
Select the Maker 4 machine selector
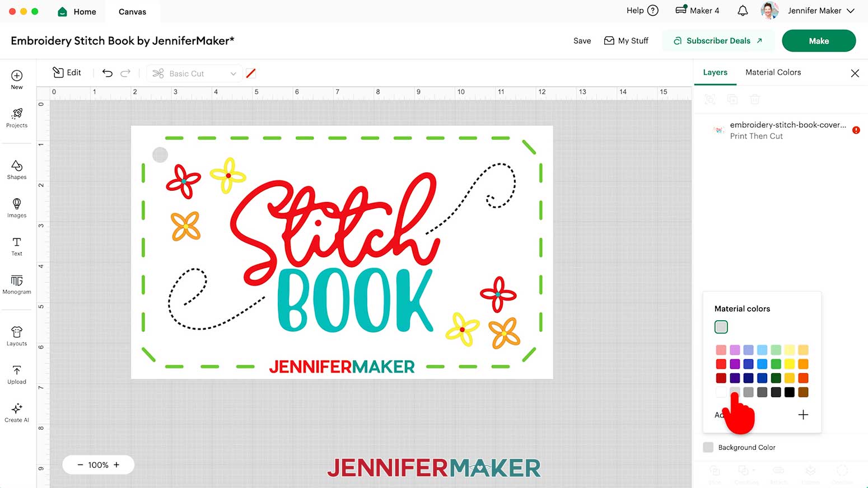click(697, 11)
